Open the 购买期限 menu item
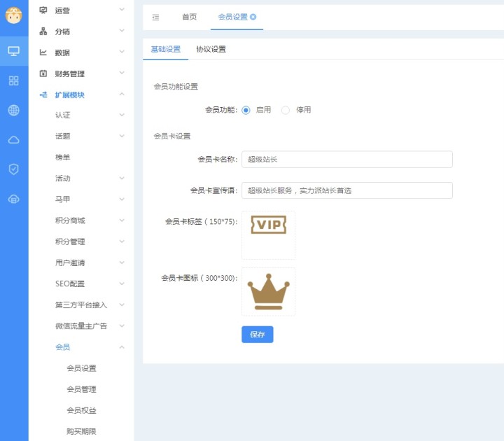Screen dimensions: 504x441 pyautogui.click(x=82, y=431)
